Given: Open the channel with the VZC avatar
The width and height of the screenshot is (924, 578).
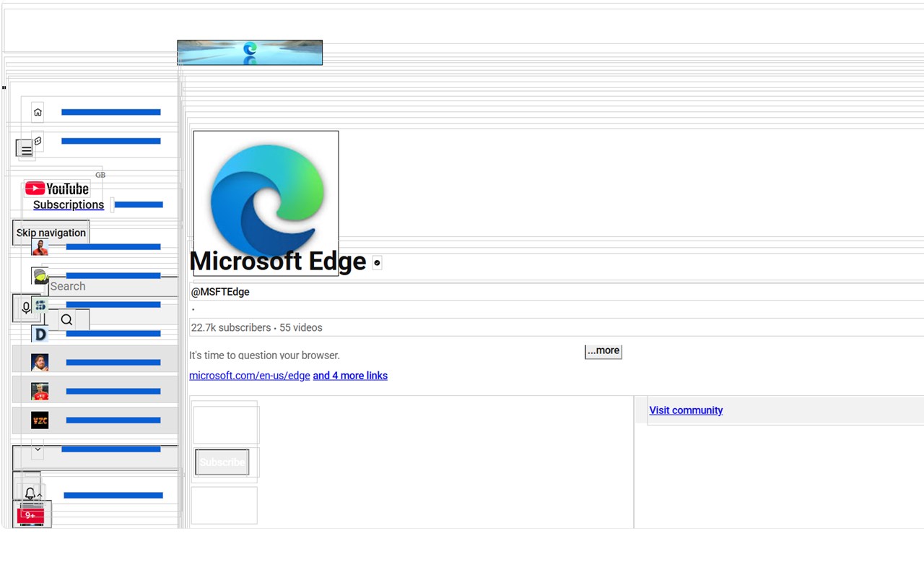Looking at the screenshot, I should point(40,420).
